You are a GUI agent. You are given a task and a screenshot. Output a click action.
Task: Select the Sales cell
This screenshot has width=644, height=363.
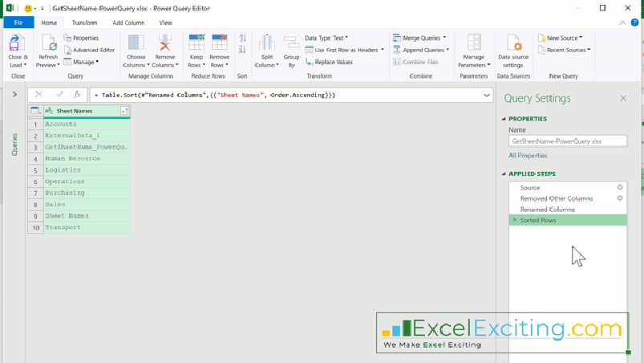coord(87,204)
